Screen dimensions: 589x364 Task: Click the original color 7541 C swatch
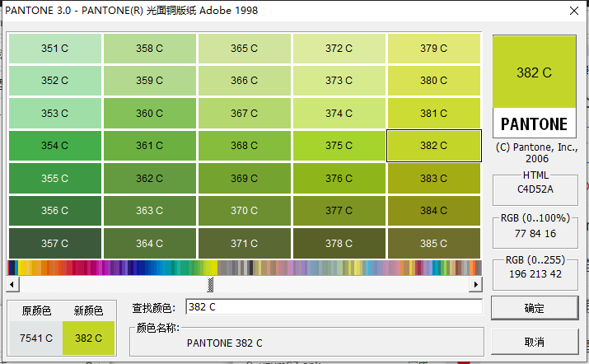[x=36, y=338]
